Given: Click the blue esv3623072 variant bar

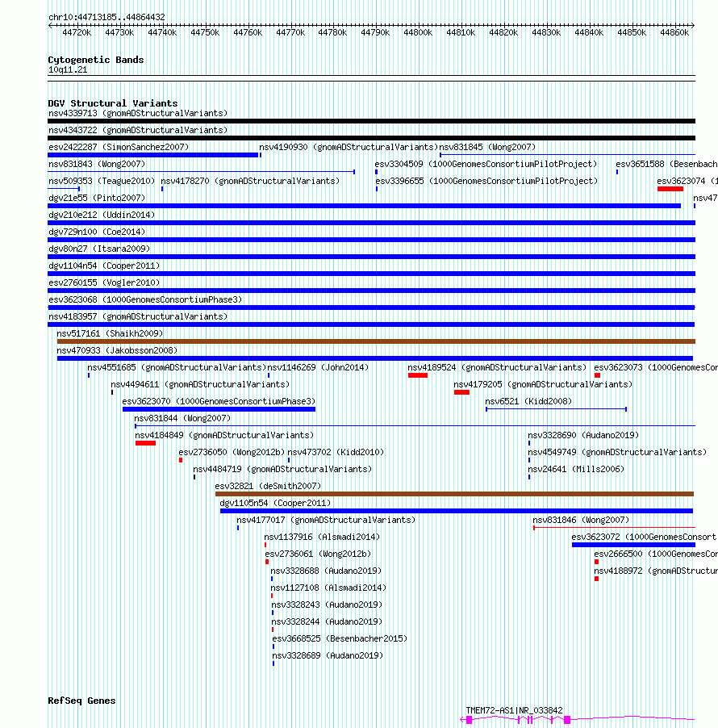Looking at the screenshot, I should [x=633, y=545].
